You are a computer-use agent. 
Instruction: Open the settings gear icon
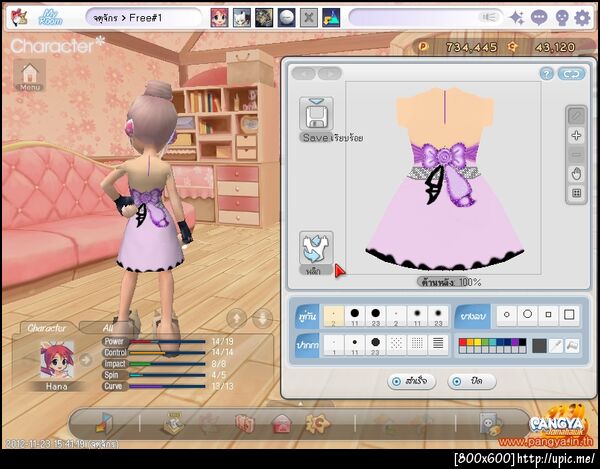coord(582,18)
